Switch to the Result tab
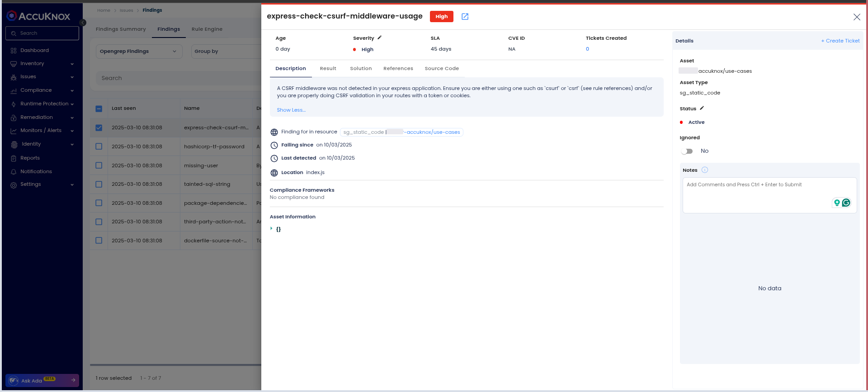The width and height of the screenshot is (868, 392). point(328,68)
